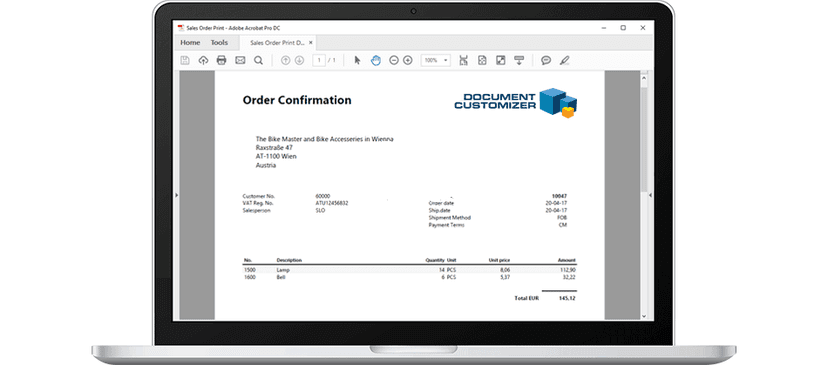The height and width of the screenshot is (365, 828).
Task: Click the Order Confirmation heading
Action: coord(297,100)
